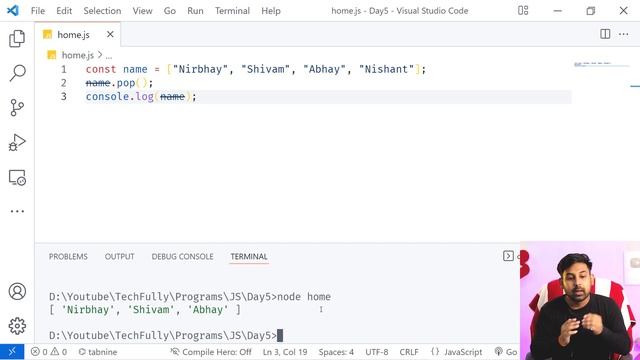Open the View menu

coord(142,11)
